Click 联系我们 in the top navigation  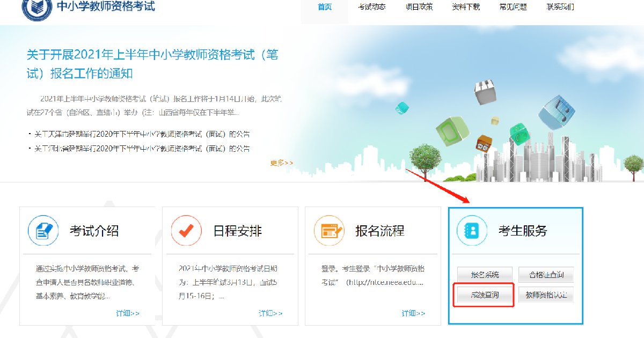click(x=560, y=7)
